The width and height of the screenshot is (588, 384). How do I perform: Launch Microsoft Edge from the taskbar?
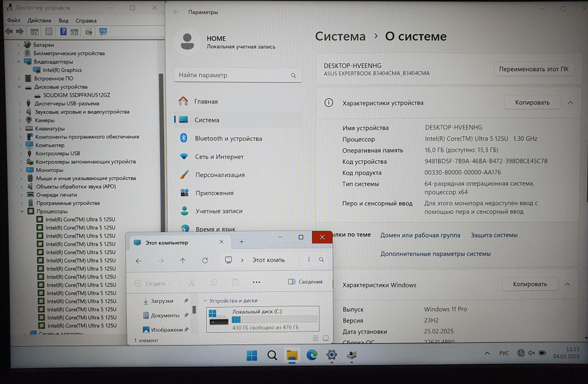point(311,356)
